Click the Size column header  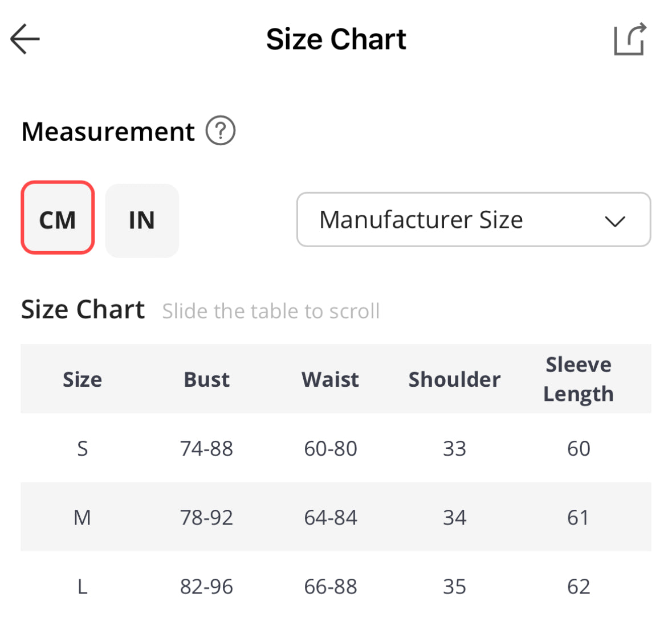82,379
